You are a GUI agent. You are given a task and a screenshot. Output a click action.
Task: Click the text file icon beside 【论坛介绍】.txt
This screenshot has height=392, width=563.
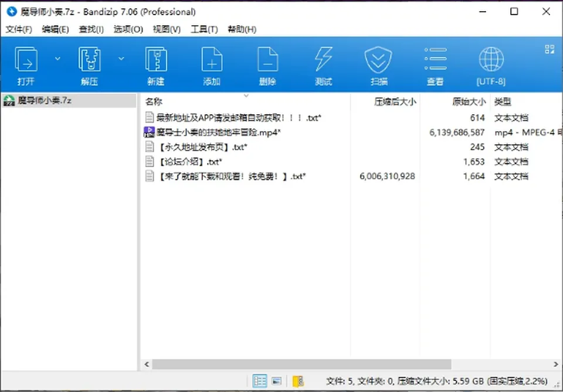click(150, 161)
